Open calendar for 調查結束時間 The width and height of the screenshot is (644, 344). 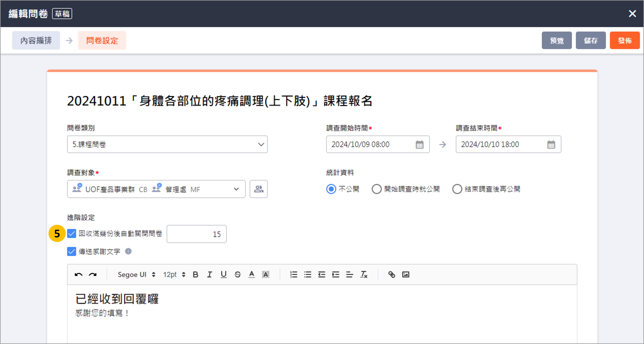[x=551, y=144]
